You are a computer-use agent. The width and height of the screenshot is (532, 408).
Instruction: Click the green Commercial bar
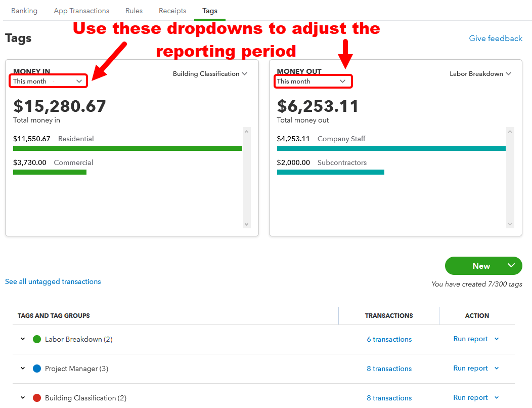point(50,172)
